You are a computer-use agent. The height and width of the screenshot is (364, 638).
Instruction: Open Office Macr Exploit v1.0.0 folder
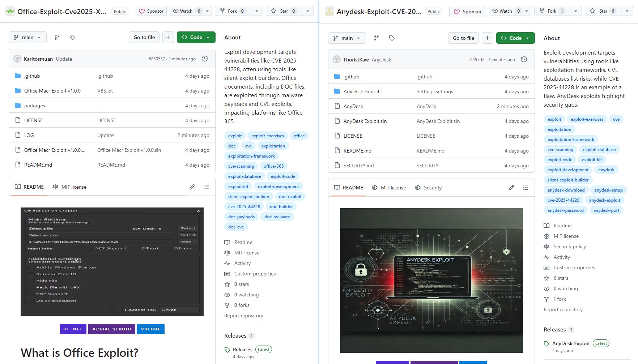(x=52, y=91)
